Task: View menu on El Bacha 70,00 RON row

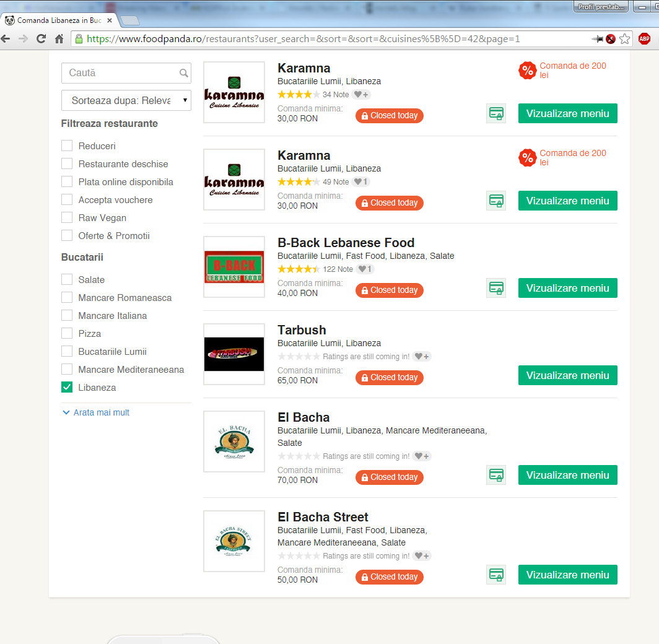Action: tap(568, 475)
